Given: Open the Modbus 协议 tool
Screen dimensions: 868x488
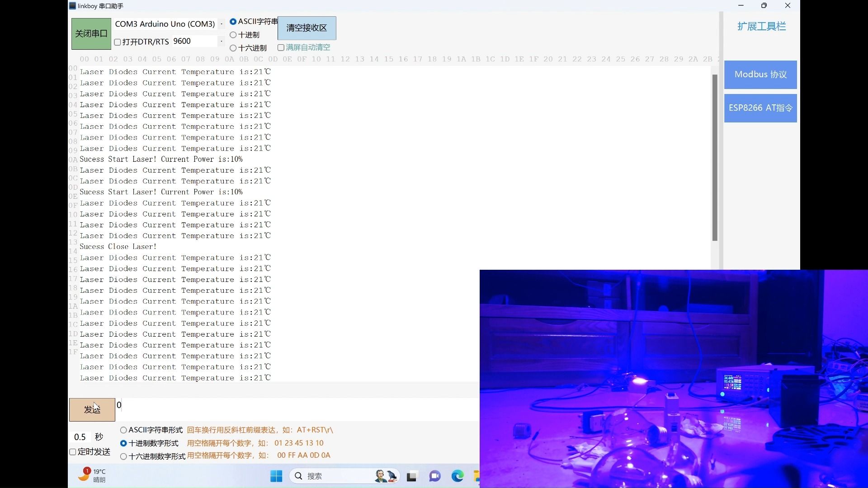Looking at the screenshot, I should click(x=760, y=75).
